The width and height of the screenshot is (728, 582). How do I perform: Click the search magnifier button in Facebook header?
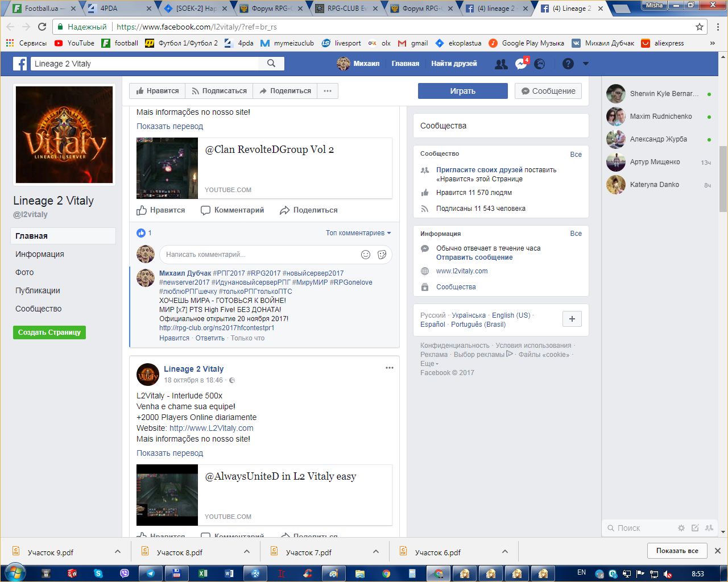point(271,64)
